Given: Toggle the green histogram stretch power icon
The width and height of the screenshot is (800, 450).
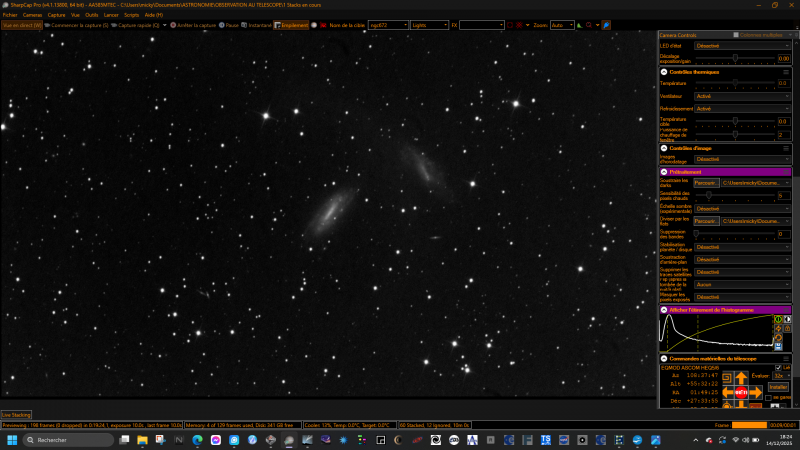Looking at the screenshot, I should [778, 319].
